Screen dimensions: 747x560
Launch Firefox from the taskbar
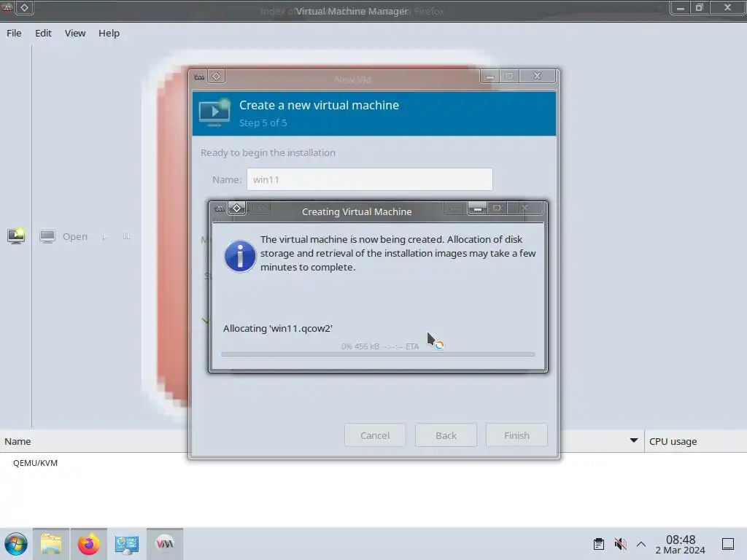[x=88, y=544]
